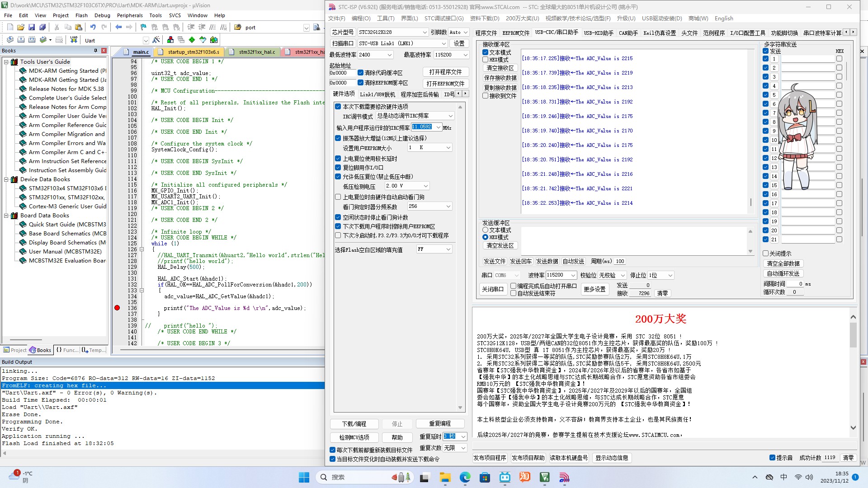Image resolution: width=868 pixels, height=488 pixels.
Task: Toggle the breakpoint marker on line 136
Action: 117,308
